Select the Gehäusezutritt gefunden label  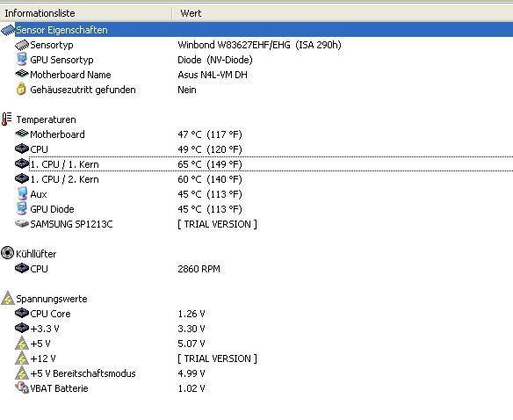pyautogui.click(x=83, y=90)
